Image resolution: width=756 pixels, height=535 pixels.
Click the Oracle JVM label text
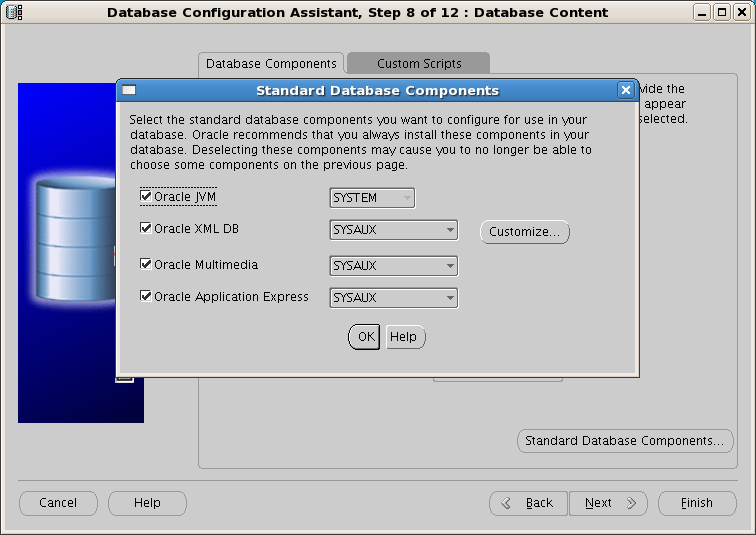[x=185, y=197]
